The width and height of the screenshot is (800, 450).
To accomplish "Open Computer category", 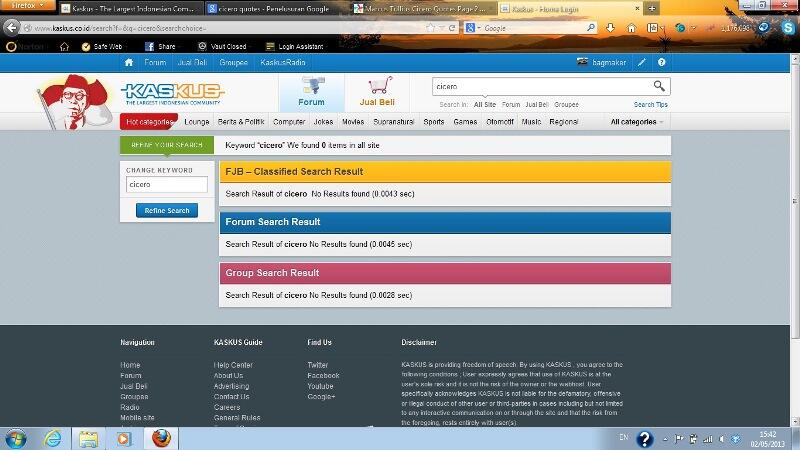I will [x=289, y=122].
